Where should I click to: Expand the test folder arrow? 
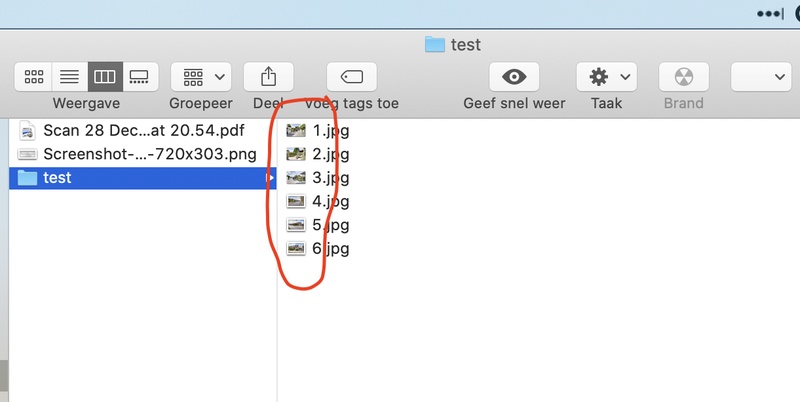click(268, 178)
